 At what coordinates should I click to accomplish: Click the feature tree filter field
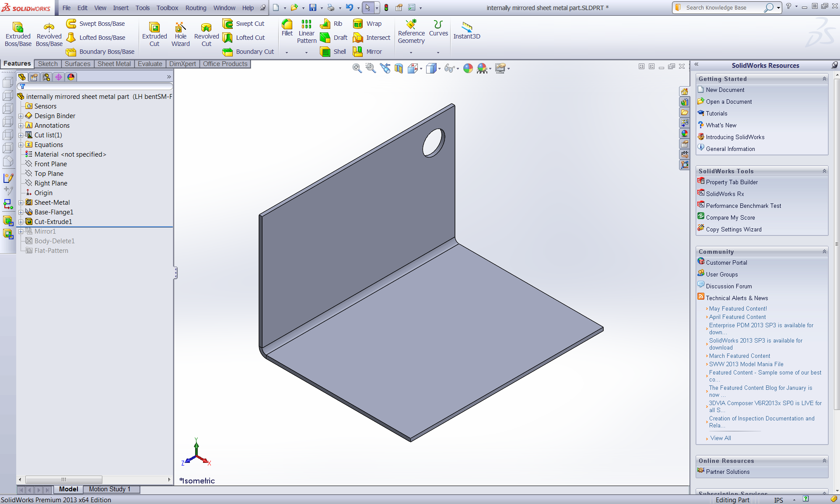point(95,87)
